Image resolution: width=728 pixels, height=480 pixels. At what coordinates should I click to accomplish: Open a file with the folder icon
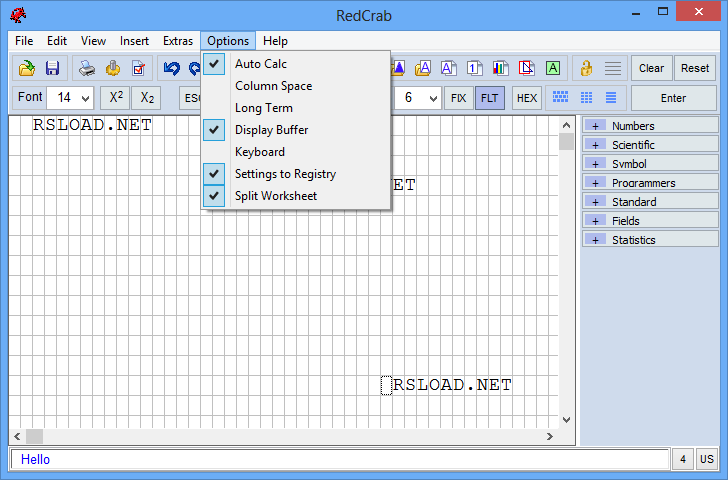26,68
